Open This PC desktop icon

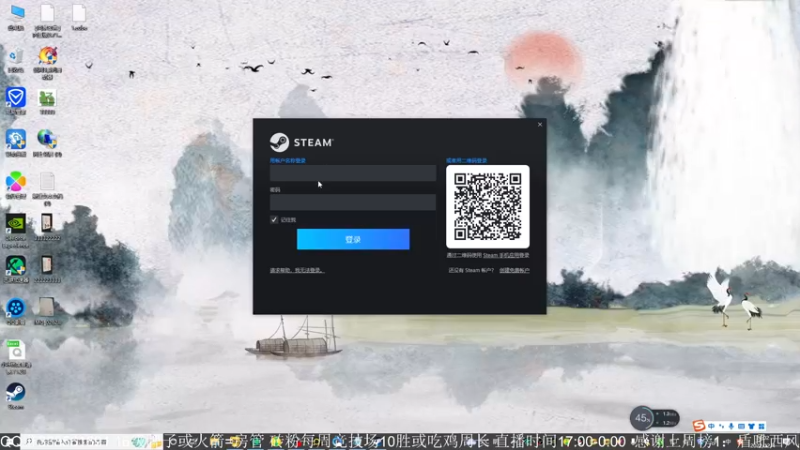tap(16, 17)
